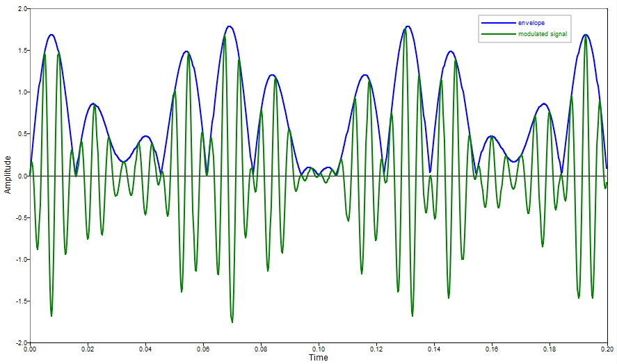Click the deepest green trough near time 0.07
This screenshot has height=364, width=617.
click(232, 322)
